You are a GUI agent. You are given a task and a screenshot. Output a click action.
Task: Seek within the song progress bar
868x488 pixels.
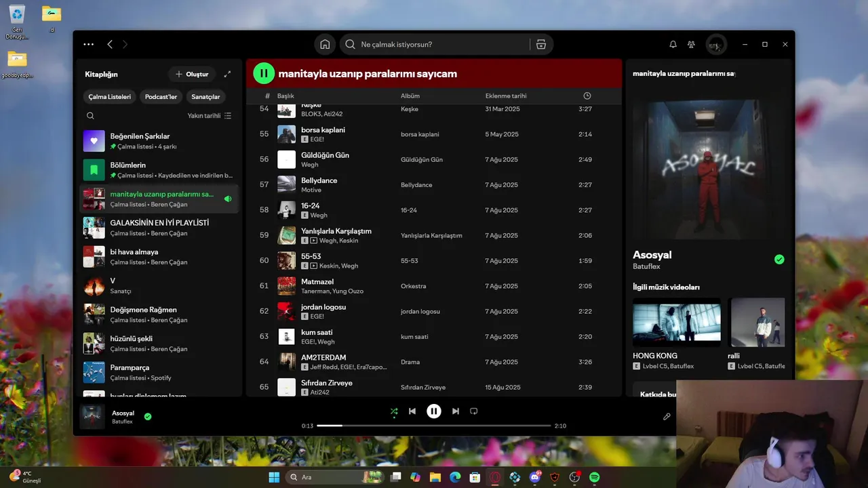tap(434, 426)
